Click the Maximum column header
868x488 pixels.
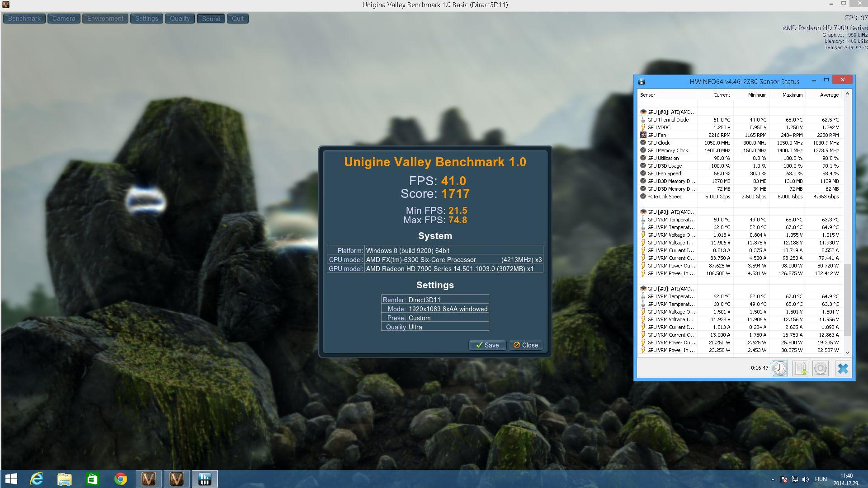pyautogui.click(x=787, y=95)
